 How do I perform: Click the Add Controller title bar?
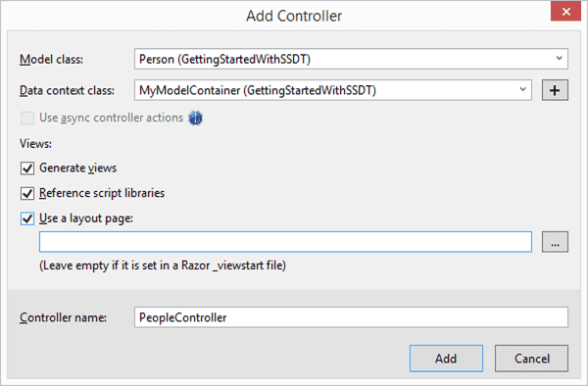(x=294, y=16)
